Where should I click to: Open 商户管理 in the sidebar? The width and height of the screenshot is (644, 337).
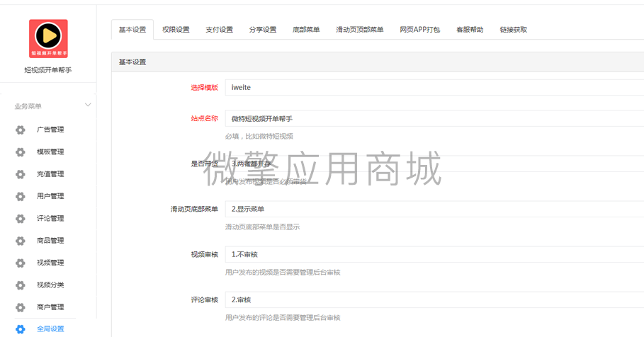pyautogui.click(x=50, y=307)
